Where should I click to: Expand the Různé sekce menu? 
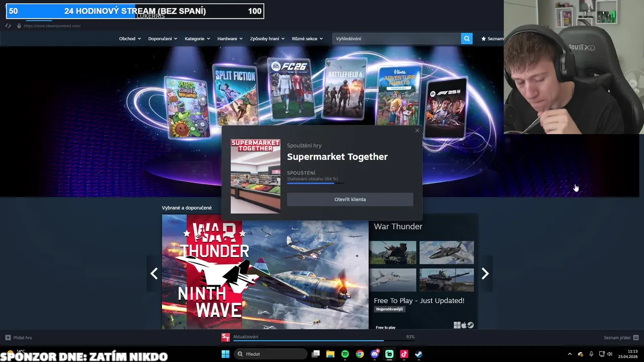click(x=307, y=39)
